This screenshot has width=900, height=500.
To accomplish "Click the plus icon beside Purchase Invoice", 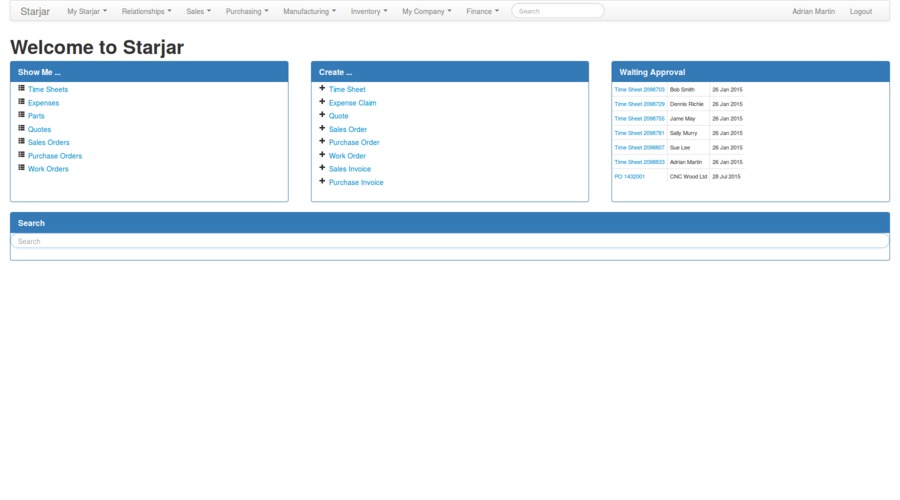I will [x=322, y=181].
